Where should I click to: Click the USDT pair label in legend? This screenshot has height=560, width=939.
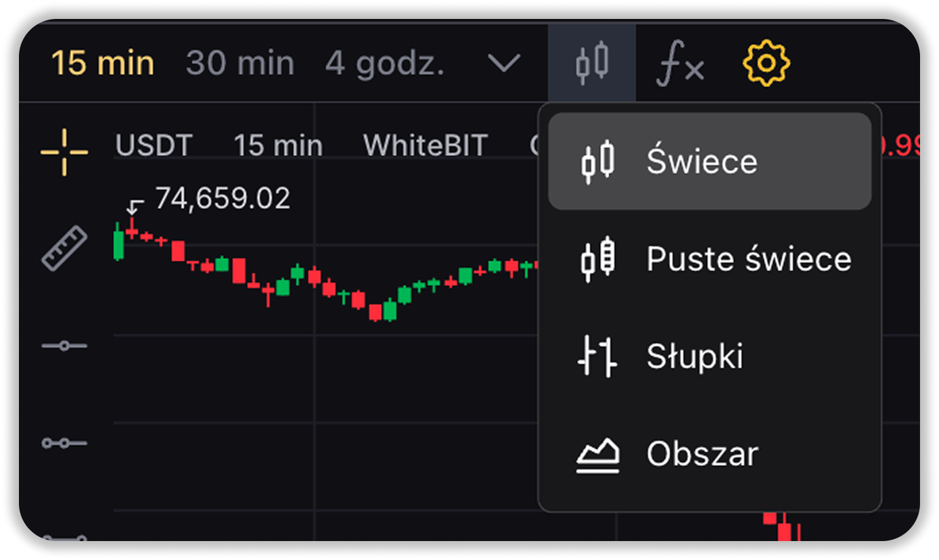click(154, 145)
